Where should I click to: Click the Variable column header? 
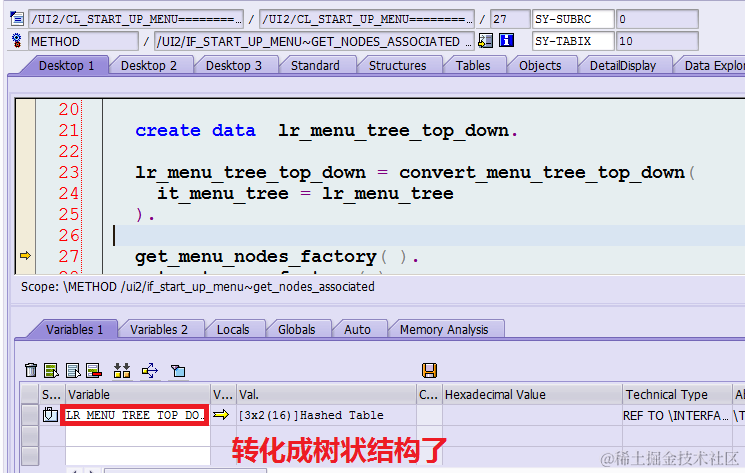[x=138, y=394]
